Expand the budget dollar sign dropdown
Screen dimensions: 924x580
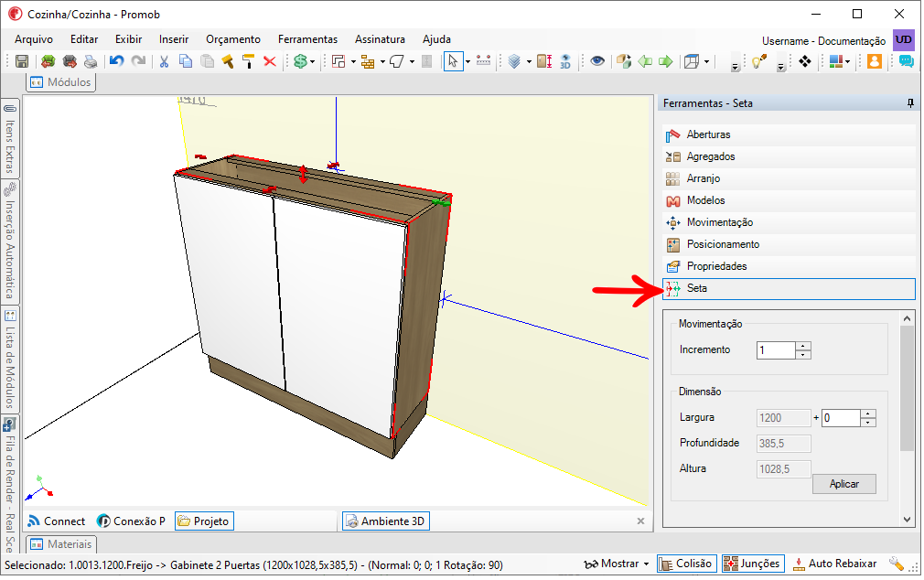coord(312,62)
